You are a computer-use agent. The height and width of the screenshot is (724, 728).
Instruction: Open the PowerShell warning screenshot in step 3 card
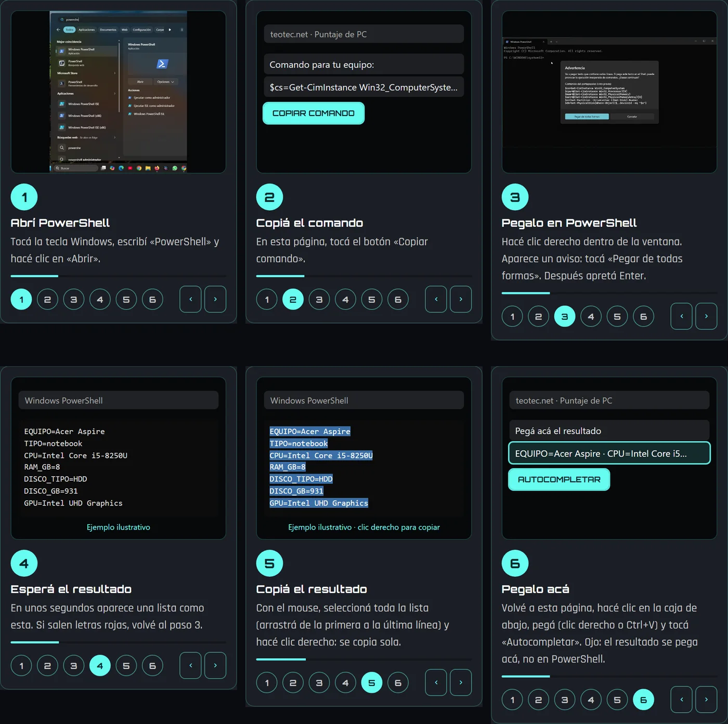click(609, 91)
